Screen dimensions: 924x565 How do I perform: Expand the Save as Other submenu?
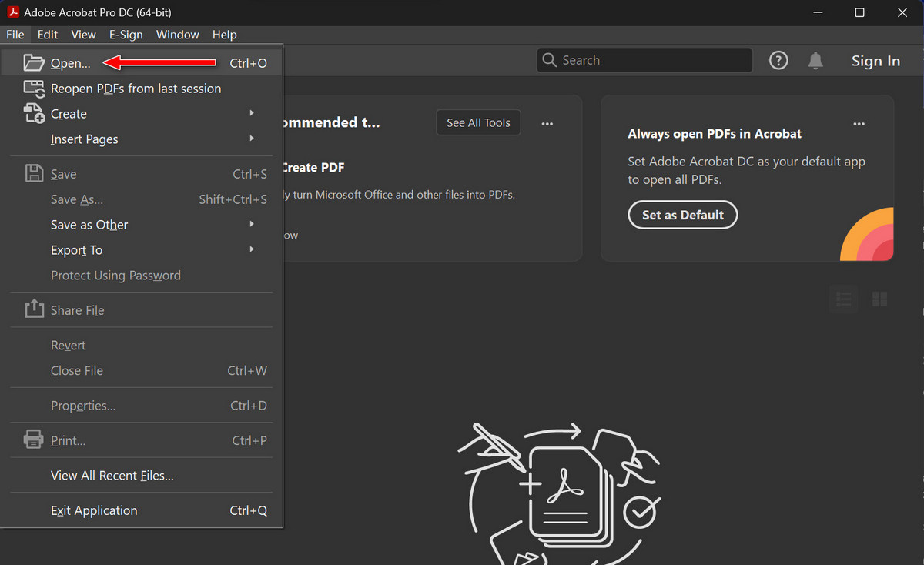(x=251, y=224)
